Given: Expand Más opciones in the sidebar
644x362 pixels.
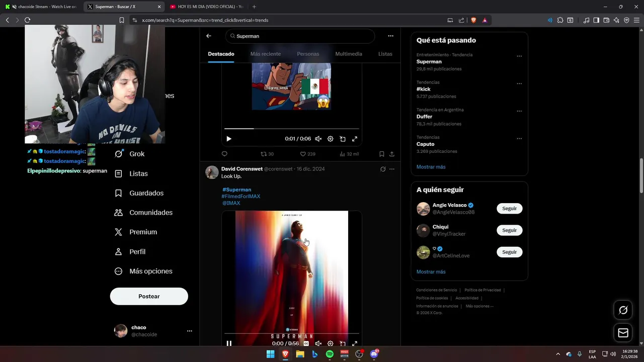Looking at the screenshot, I should [x=143, y=271].
